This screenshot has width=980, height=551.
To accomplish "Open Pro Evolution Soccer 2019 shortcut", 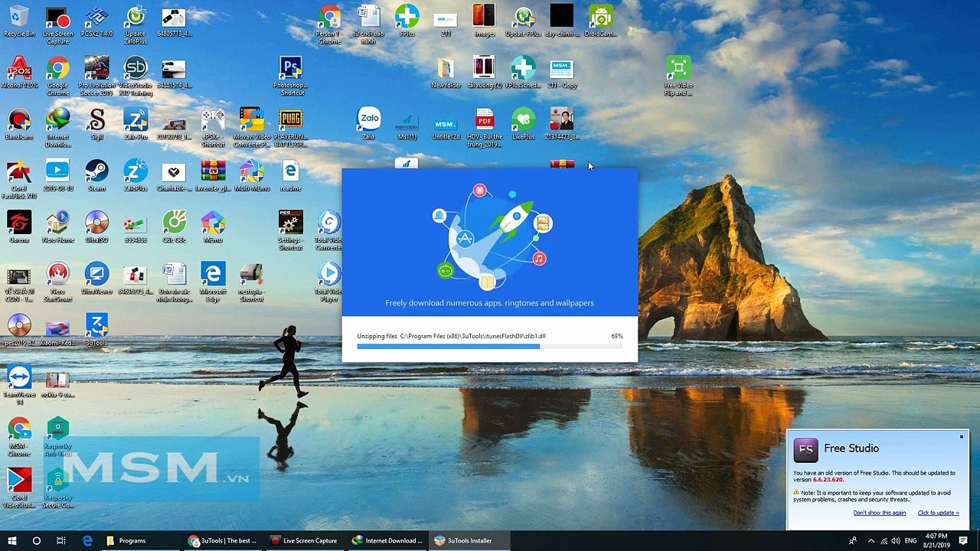I will pyautogui.click(x=96, y=77).
